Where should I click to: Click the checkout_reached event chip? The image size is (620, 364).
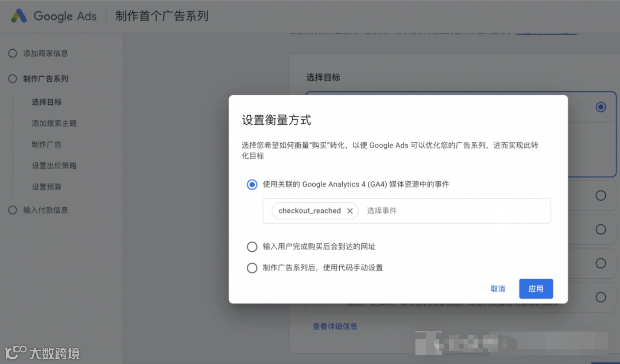point(309,211)
